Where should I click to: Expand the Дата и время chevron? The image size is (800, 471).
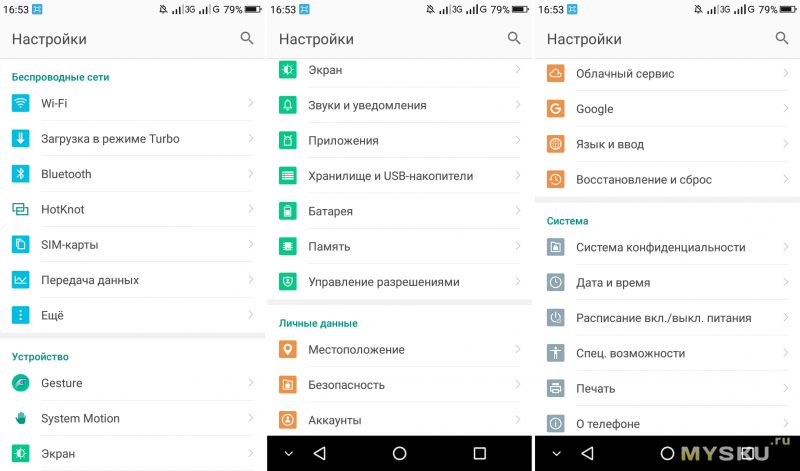coord(786,282)
